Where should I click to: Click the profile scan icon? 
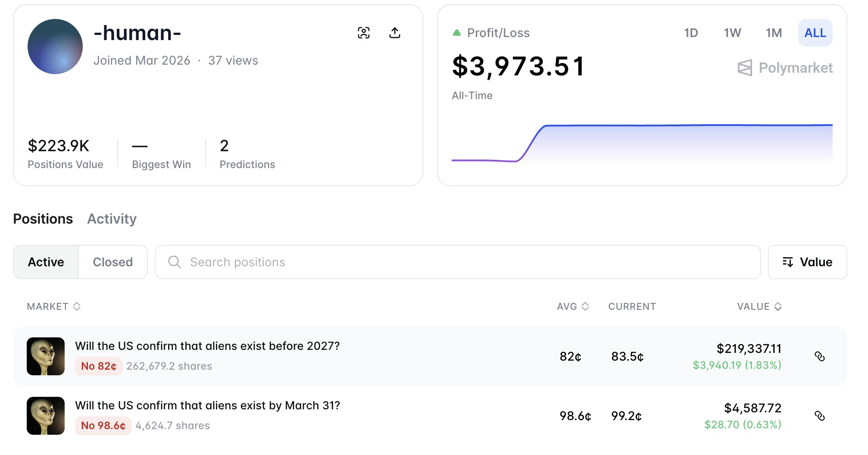click(x=363, y=33)
